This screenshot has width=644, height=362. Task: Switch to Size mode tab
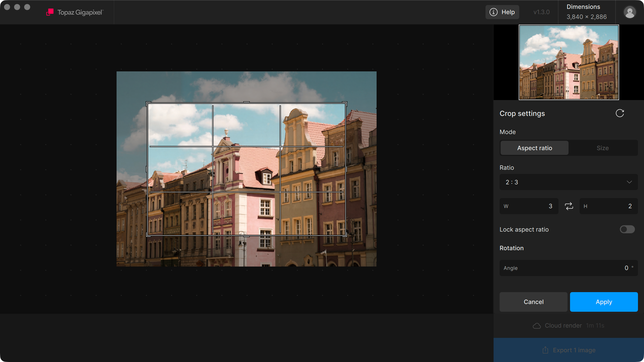tap(603, 148)
